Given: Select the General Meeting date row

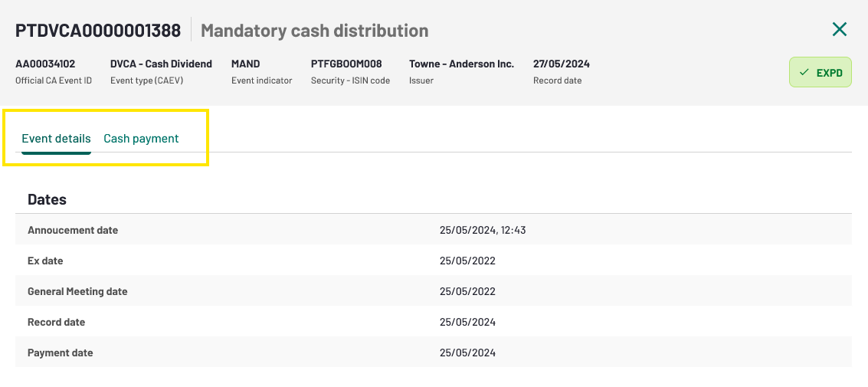Looking at the screenshot, I should (x=434, y=290).
